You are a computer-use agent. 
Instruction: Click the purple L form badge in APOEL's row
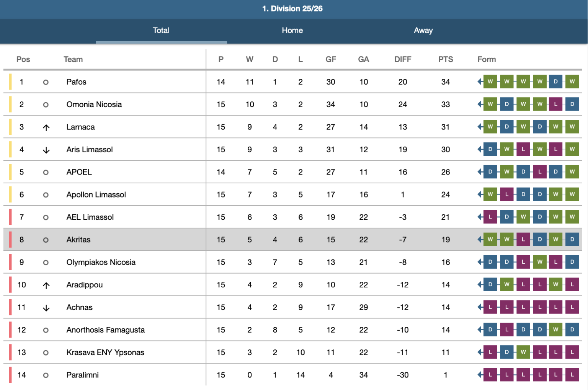[540, 172]
